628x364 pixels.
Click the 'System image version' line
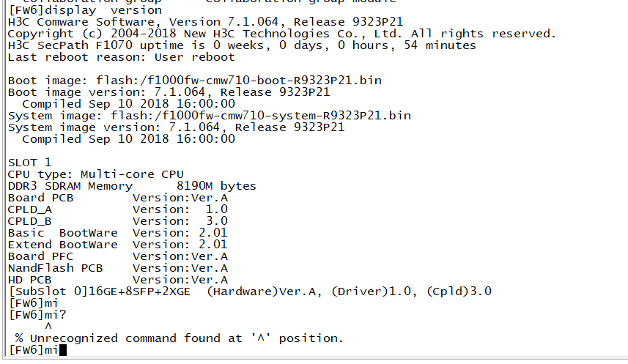[176, 127]
